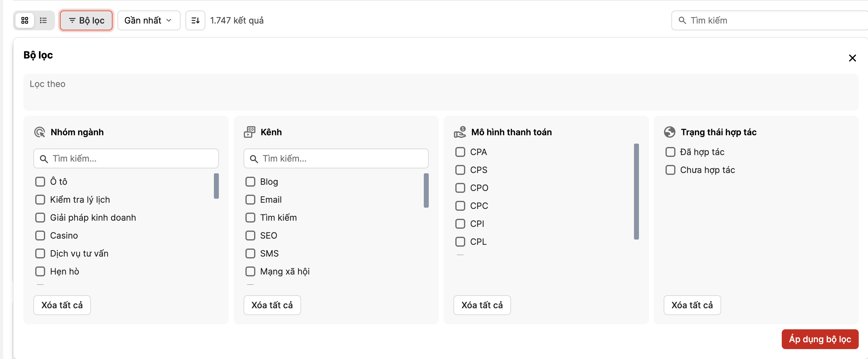868x359 pixels.
Task: Select Đã hợp tác checkbox
Action: click(x=670, y=152)
